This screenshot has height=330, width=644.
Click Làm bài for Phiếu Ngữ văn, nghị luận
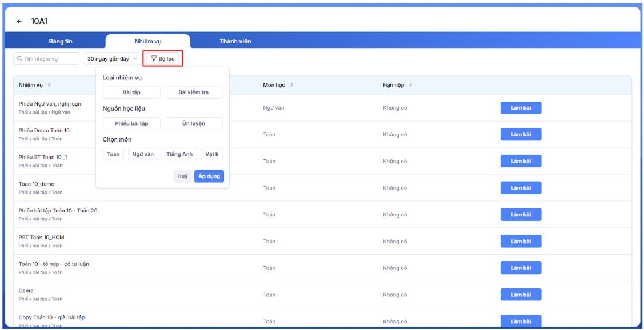coord(521,108)
